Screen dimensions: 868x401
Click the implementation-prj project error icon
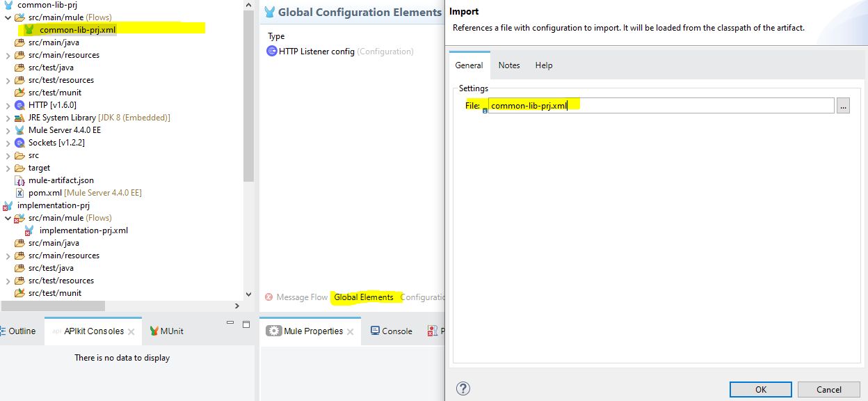(x=8, y=206)
